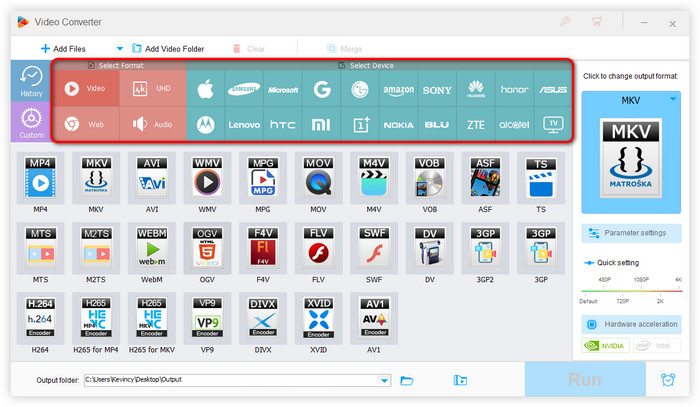
Task: Open the output folder path dropdown
Action: pos(384,380)
